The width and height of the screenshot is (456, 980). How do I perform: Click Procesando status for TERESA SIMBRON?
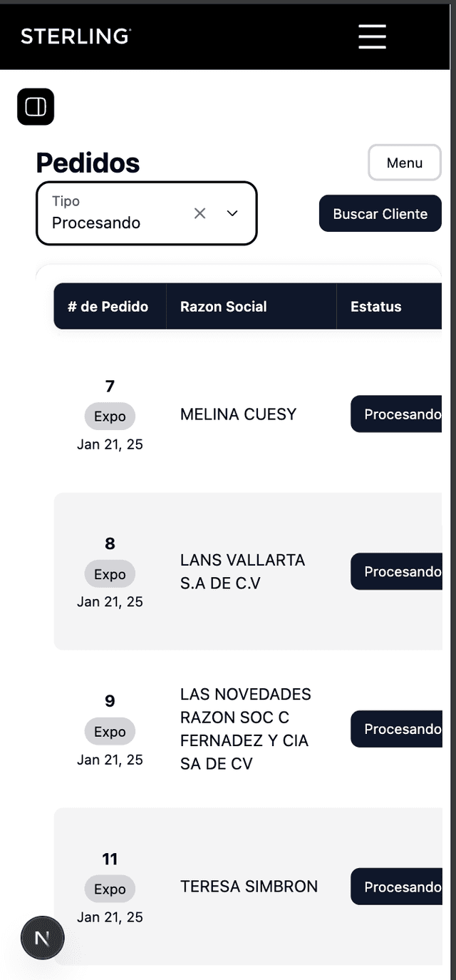(x=399, y=887)
